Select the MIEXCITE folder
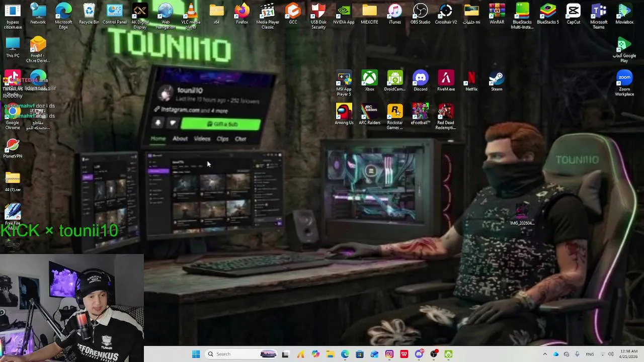 [x=369, y=14]
